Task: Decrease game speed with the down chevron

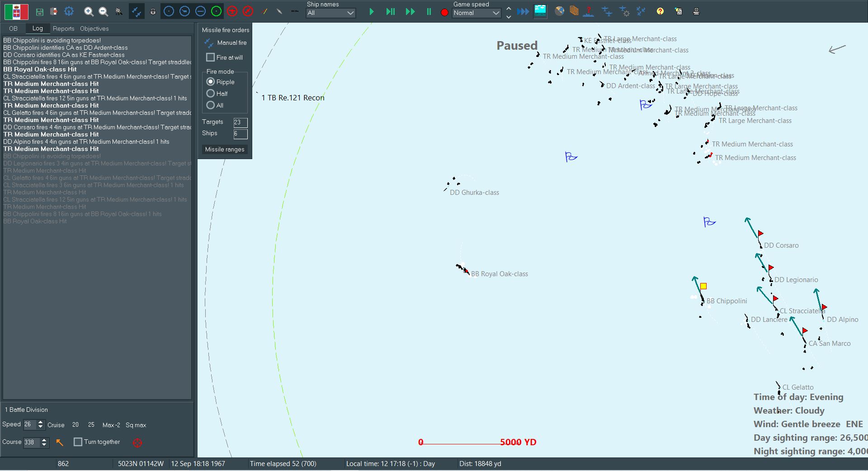Action: 509,17
